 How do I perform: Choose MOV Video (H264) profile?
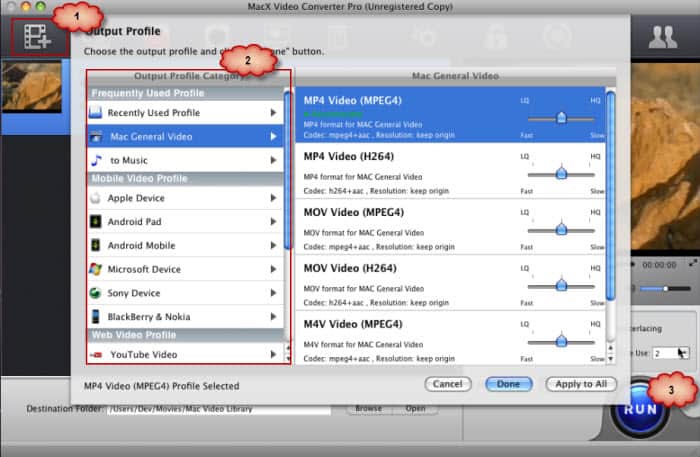[450, 283]
